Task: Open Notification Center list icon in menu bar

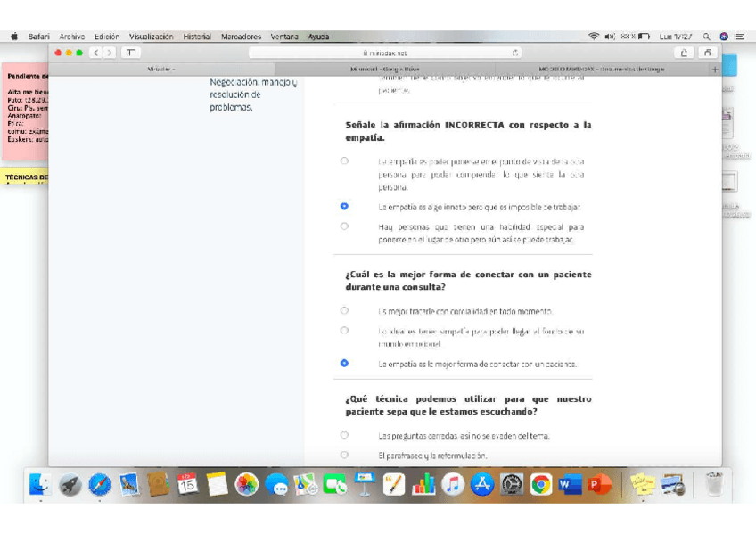Action: tap(739, 37)
